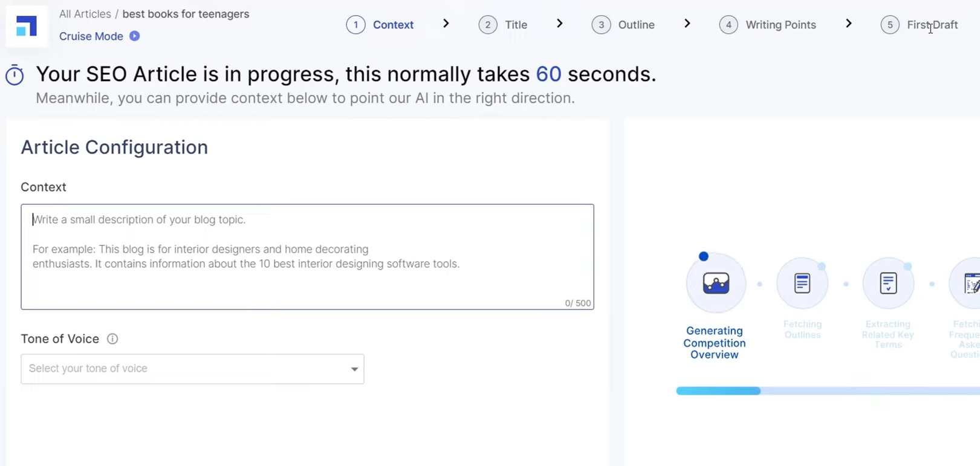The image size is (980, 466).
Task: Switch to the Writing Points step
Action: tap(780, 25)
